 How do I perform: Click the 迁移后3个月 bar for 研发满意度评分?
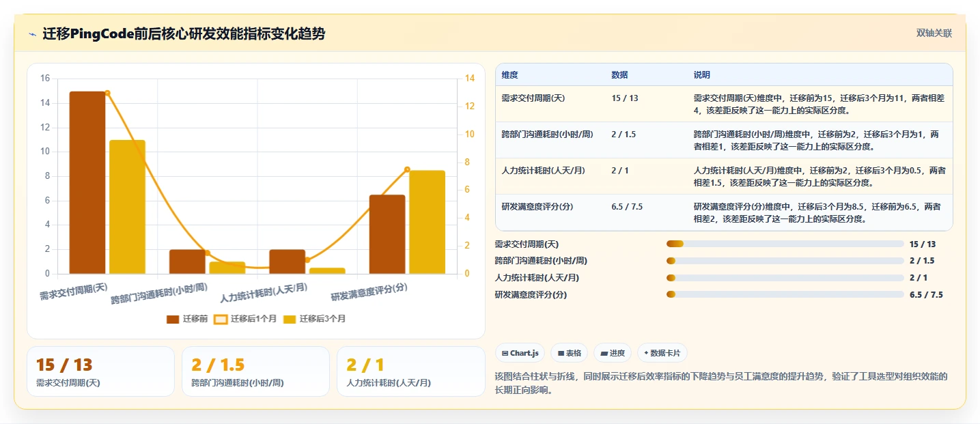coord(427,222)
